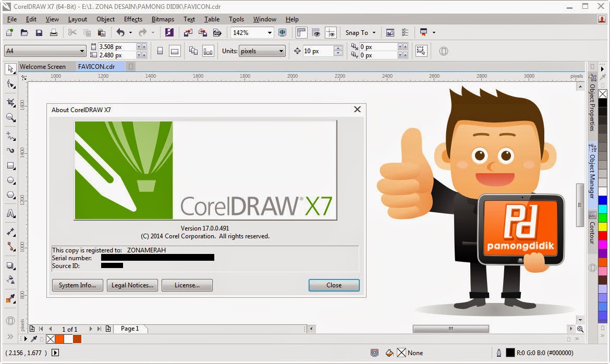Viewport: 610px width, 364px height.
Task: Pick orange swatch in document palette
Action: point(59,339)
